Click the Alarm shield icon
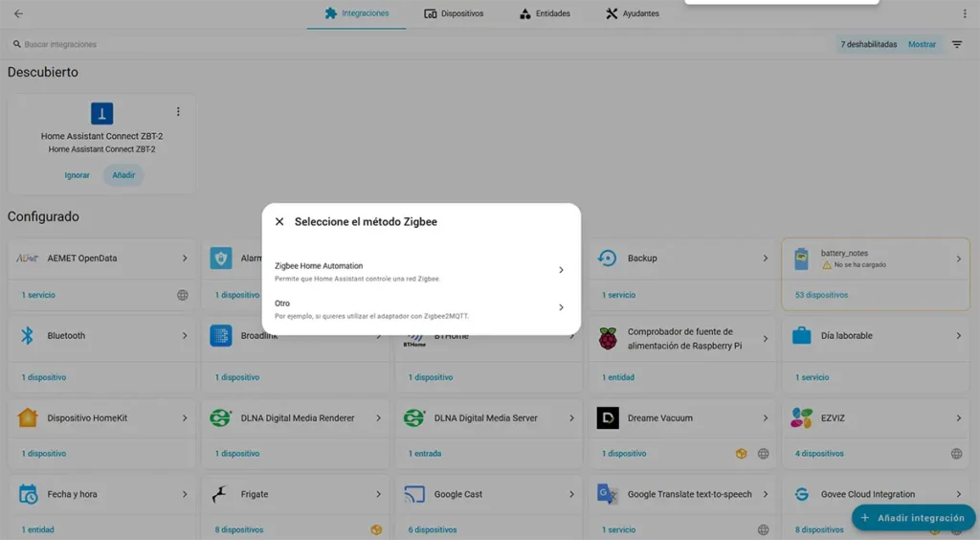 click(x=221, y=259)
